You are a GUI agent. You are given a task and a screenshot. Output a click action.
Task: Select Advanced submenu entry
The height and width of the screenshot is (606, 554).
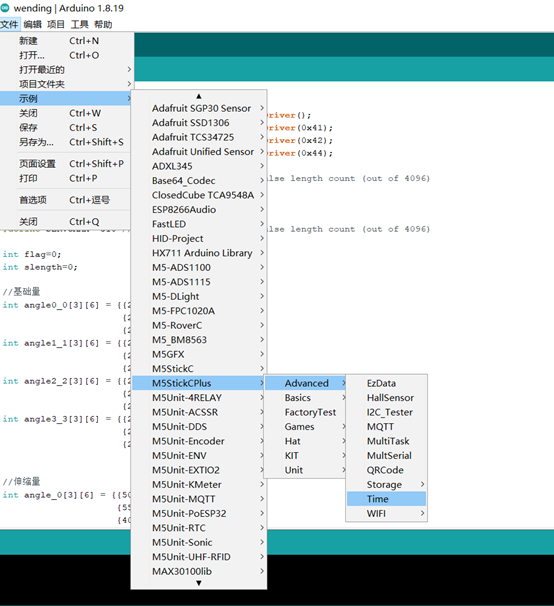click(x=305, y=383)
